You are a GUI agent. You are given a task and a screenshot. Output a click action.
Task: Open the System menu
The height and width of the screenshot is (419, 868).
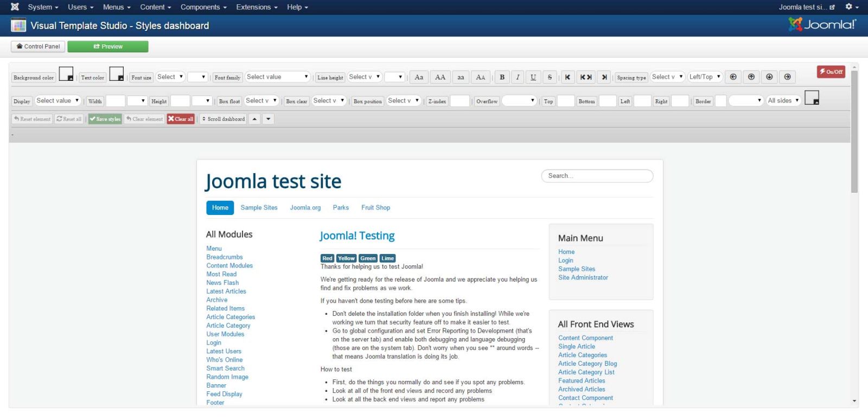coord(43,7)
